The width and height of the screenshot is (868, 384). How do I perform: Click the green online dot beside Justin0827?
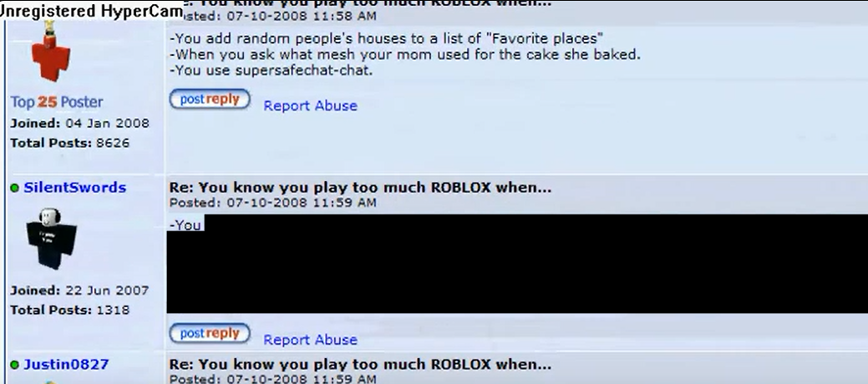pyautogui.click(x=15, y=365)
